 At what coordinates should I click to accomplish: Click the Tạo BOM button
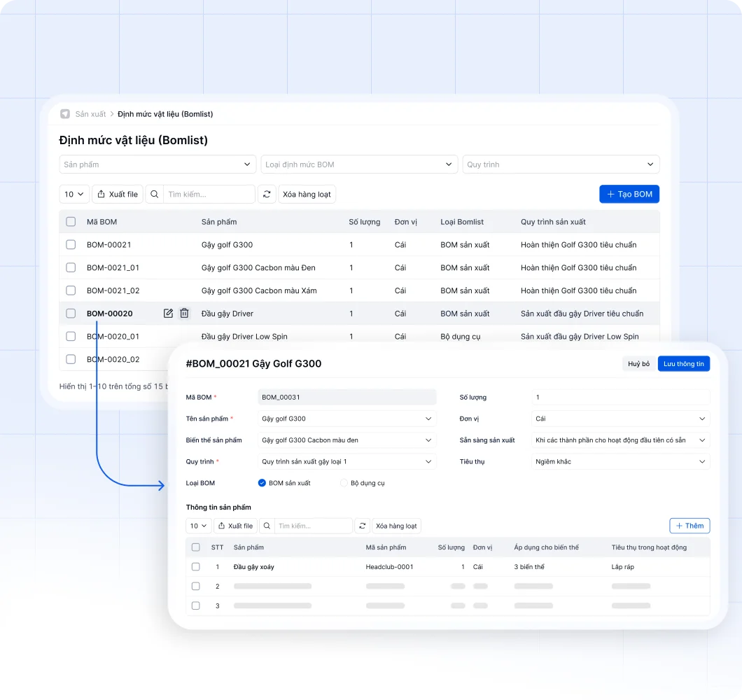(629, 194)
